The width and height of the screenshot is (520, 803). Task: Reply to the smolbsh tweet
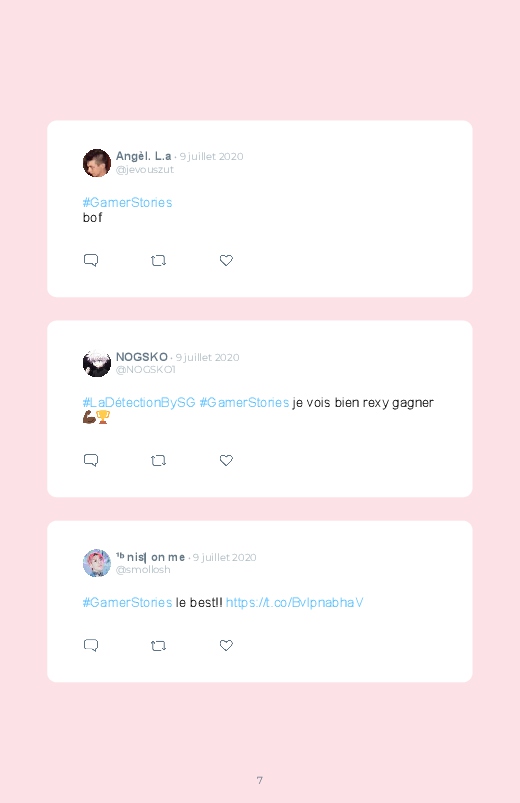(x=91, y=645)
